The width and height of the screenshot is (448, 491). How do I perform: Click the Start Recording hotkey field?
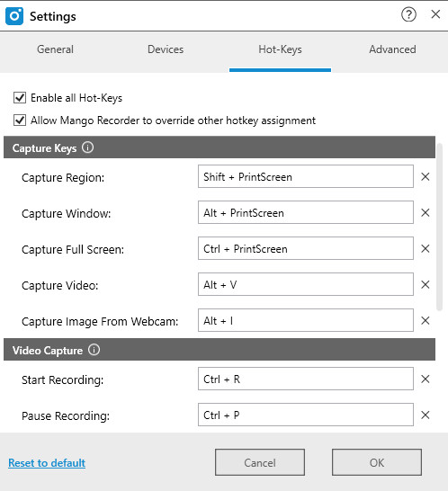coord(306,379)
